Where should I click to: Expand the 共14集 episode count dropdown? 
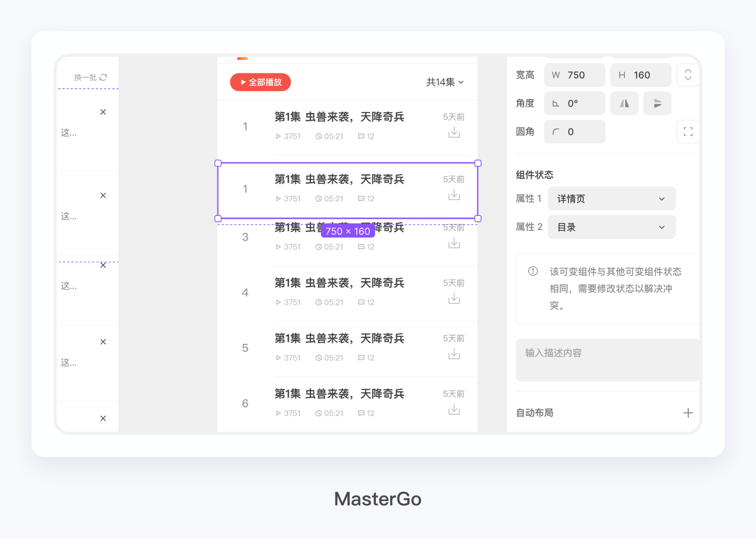point(445,82)
